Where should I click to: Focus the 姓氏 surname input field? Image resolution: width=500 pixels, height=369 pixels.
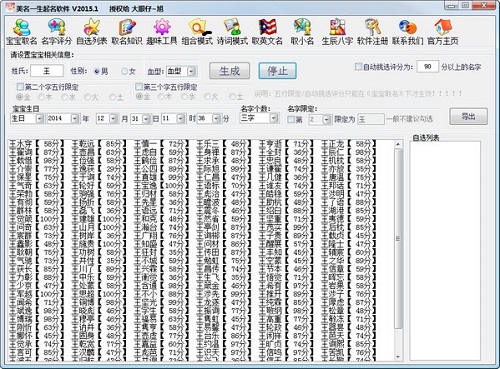(47, 71)
